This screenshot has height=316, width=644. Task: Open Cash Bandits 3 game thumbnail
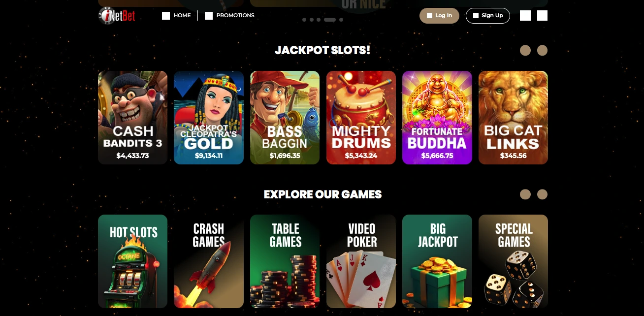(132, 118)
